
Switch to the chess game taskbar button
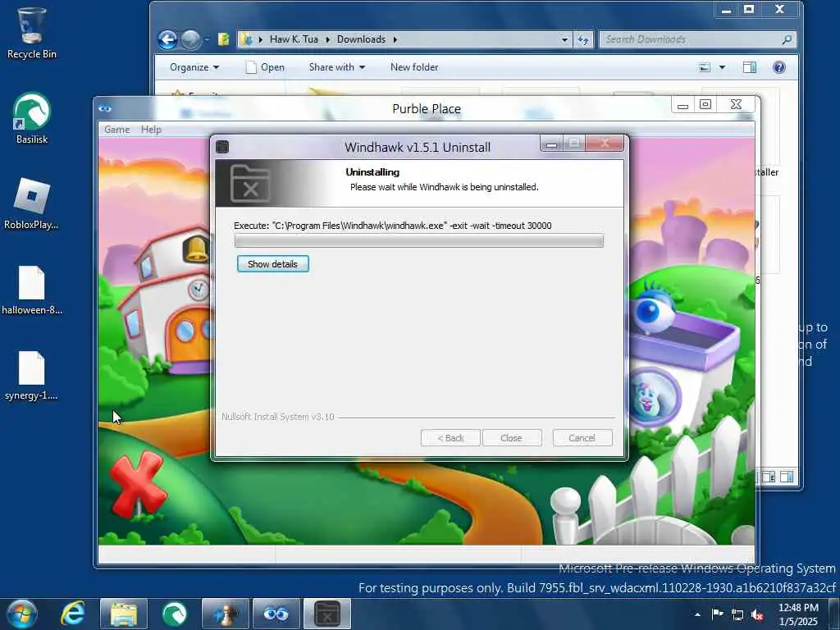pyautogui.click(x=226, y=614)
